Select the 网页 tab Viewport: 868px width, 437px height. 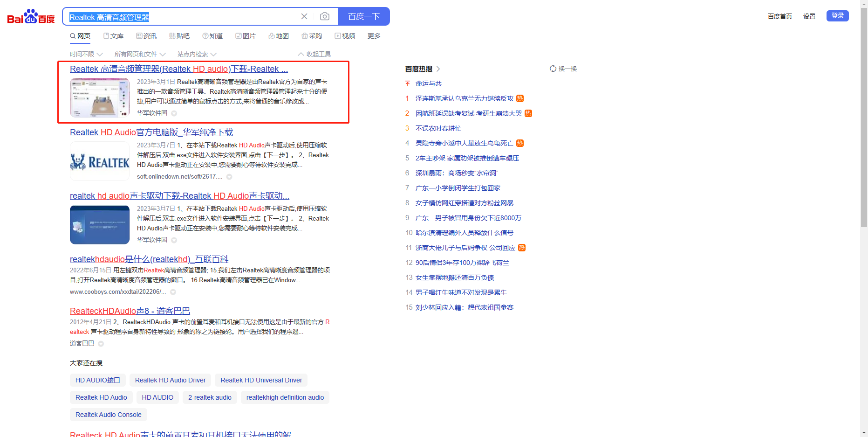pos(80,36)
